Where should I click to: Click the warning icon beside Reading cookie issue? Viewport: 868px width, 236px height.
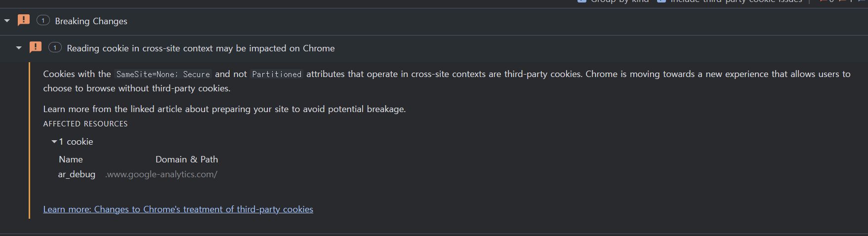coord(35,47)
